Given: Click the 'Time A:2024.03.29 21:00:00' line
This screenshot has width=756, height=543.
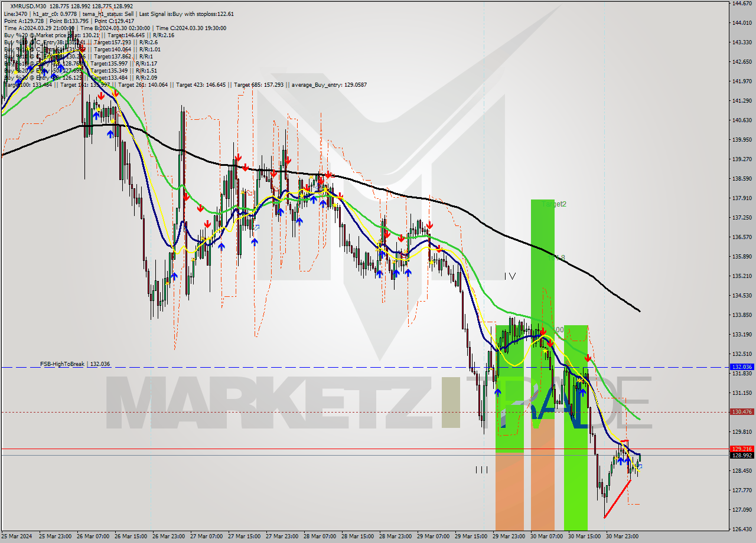Looking at the screenshot, I should click(39, 28).
